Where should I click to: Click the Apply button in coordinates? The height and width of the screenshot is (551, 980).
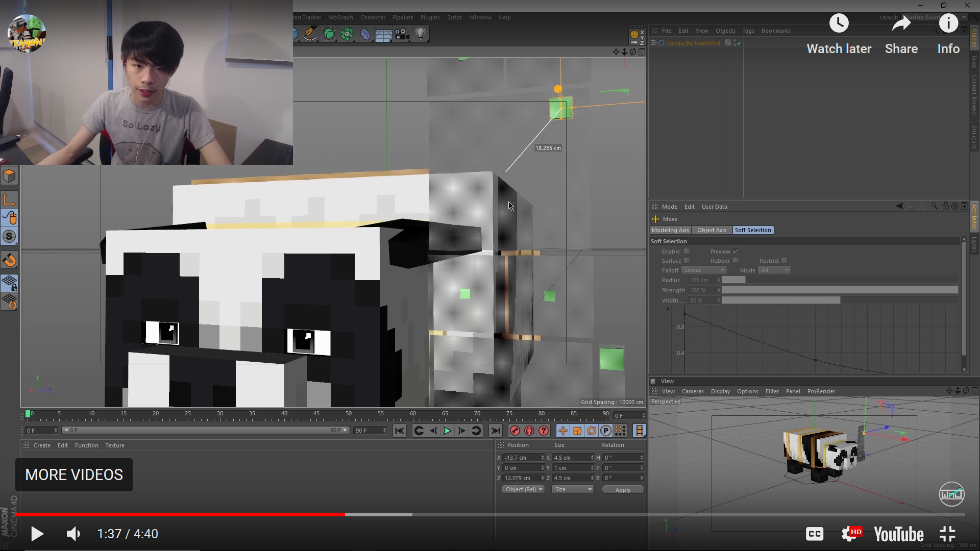(623, 489)
